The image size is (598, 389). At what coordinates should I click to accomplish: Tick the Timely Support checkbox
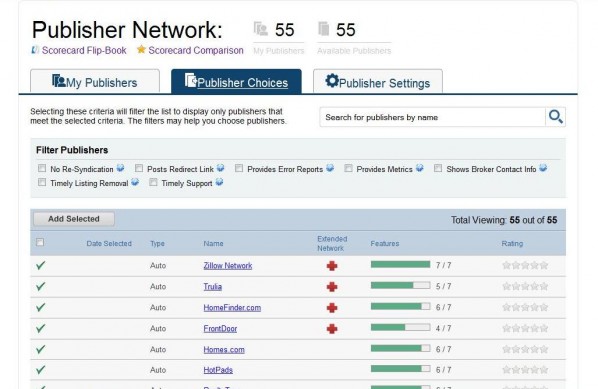[153, 182]
